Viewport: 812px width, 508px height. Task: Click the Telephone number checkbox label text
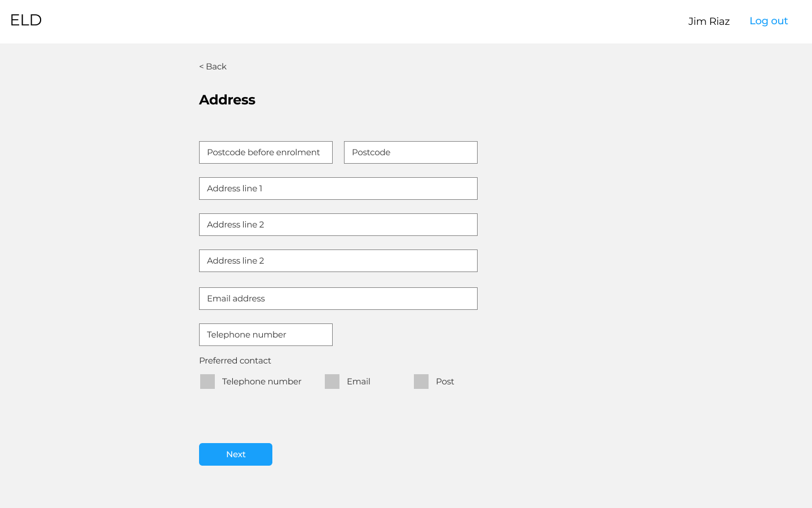click(x=262, y=382)
